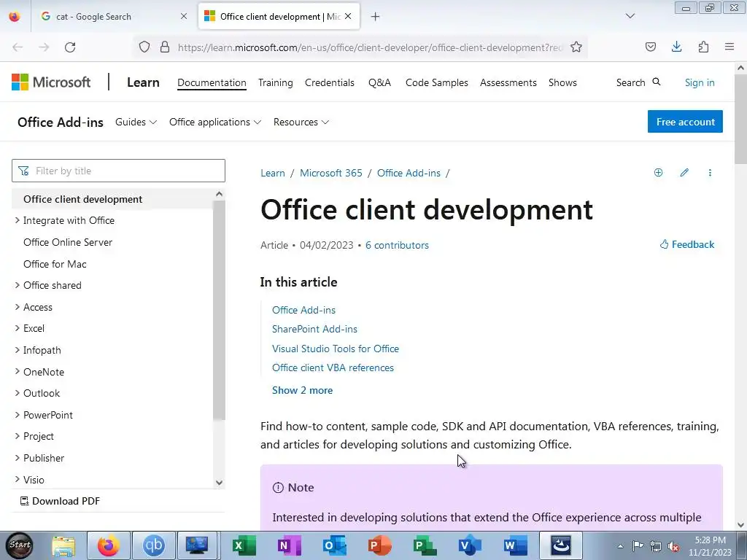Select the Documentation menu item
Viewport: 747px width, 560px height.
tap(212, 82)
